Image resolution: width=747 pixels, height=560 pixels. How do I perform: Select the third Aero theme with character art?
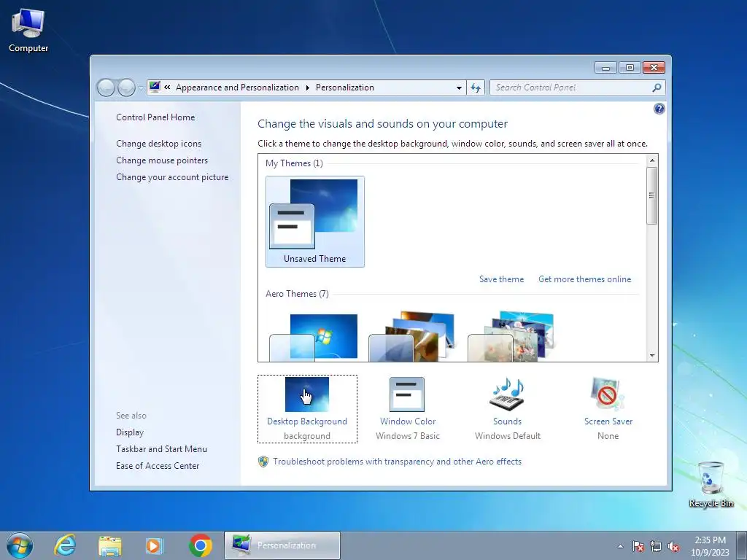tap(511, 336)
